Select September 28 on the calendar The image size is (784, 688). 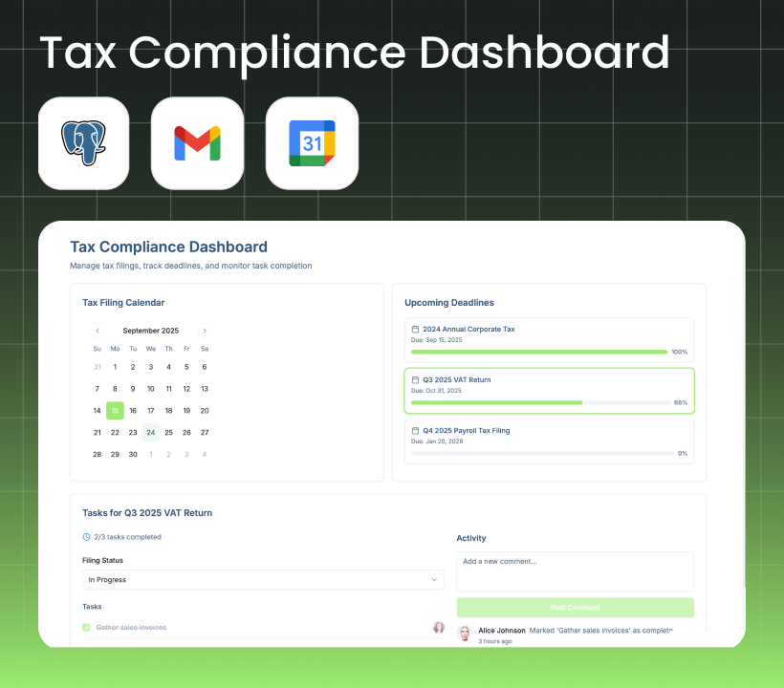[97, 454]
